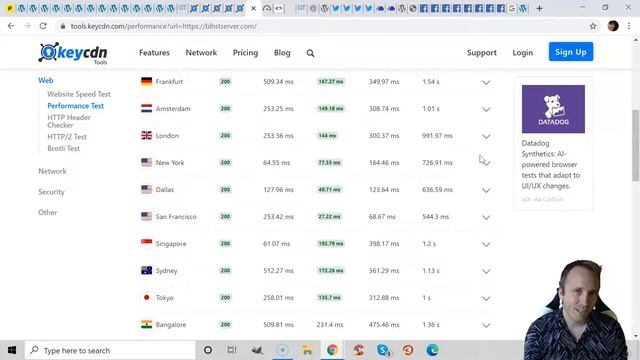Open File Explorer from the taskbar
The height and width of the screenshot is (360, 640).
point(307,350)
